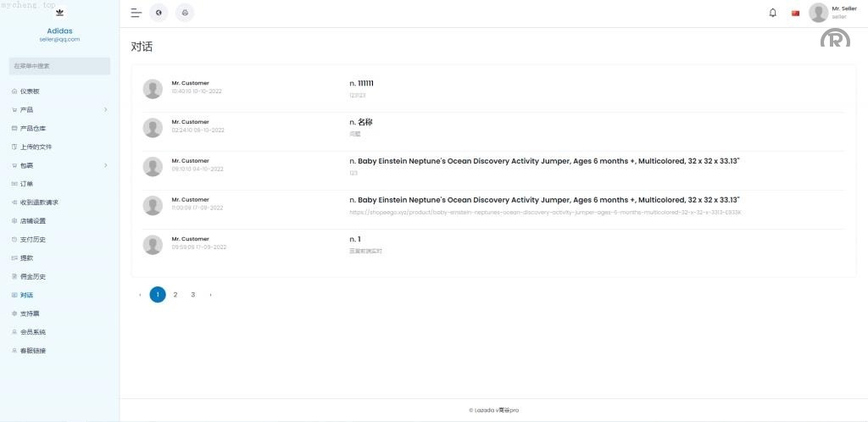Open 仪表板 dashboard menu item
Image resolution: width=868 pixels, height=422 pixels.
[x=31, y=92]
